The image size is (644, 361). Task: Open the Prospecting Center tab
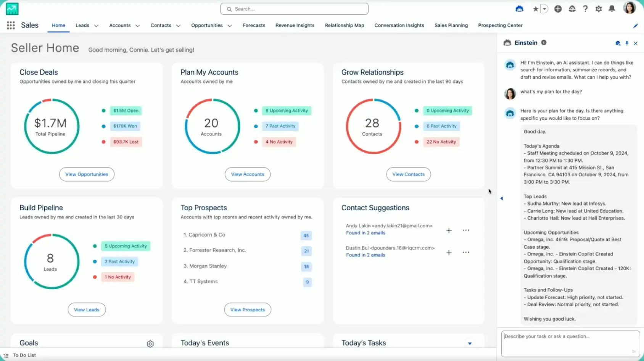(x=500, y=25)
